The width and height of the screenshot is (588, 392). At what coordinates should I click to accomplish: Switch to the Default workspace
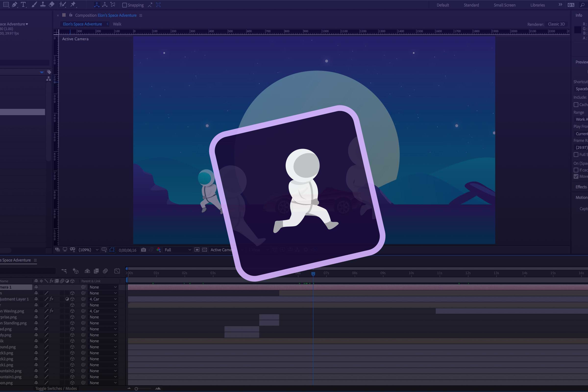tap(443, 5)
